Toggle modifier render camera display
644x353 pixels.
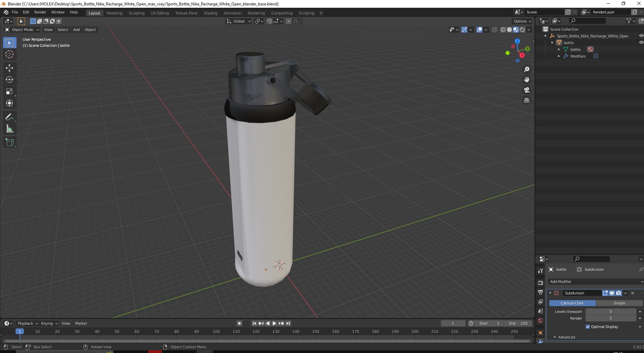[x=619, y=293]
